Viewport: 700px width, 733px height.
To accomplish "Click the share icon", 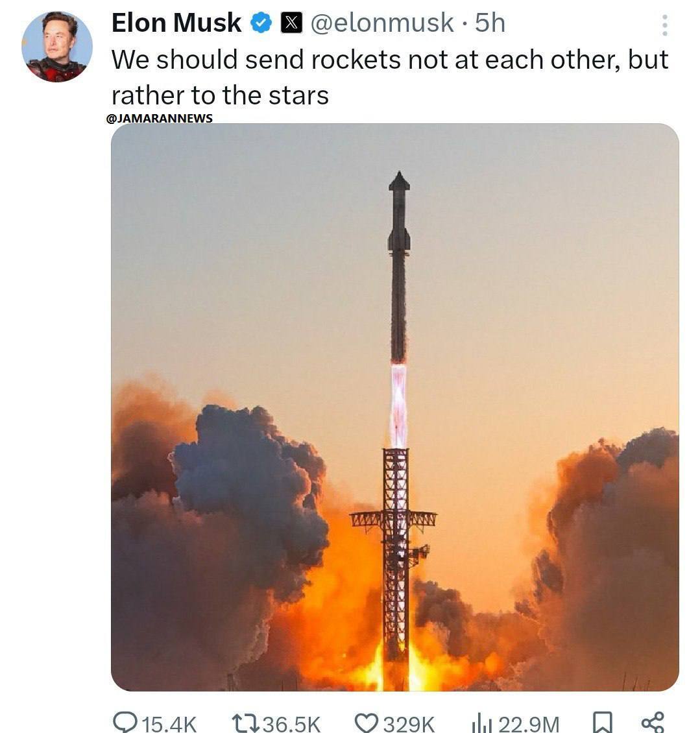I will click(x=652, y=722).
